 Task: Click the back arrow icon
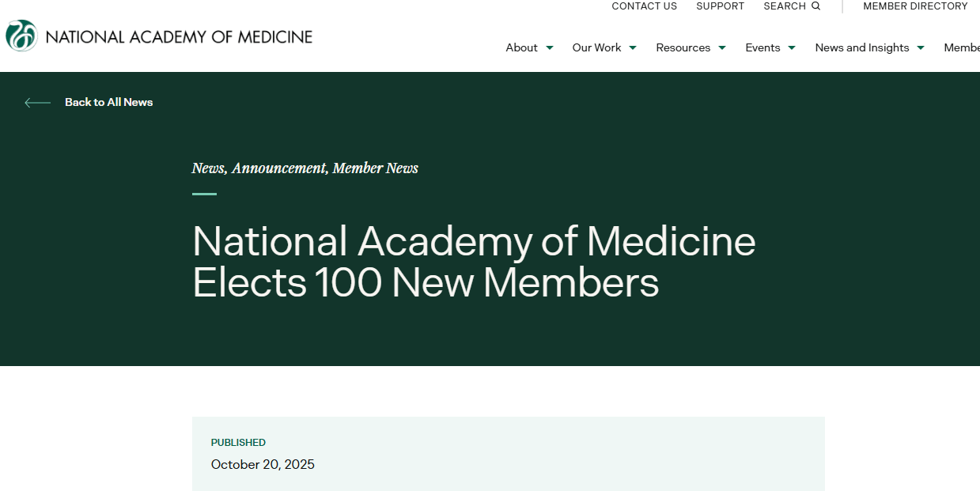[37, 103]
